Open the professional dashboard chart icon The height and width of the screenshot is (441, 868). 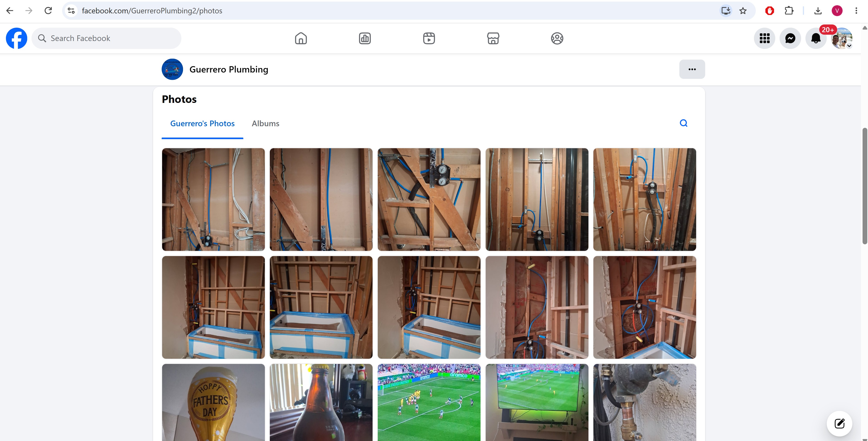point(365,38)
